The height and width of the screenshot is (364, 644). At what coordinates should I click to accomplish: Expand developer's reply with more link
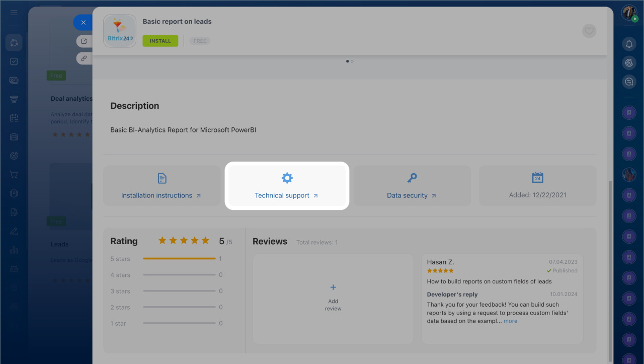510,321
